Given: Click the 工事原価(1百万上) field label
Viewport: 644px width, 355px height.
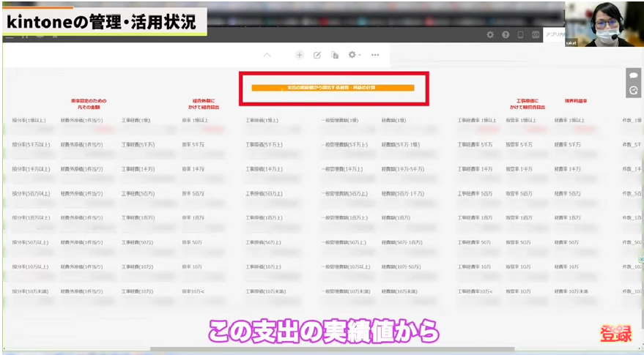Looking at the screenshot, I should click(x=264, y=217).
